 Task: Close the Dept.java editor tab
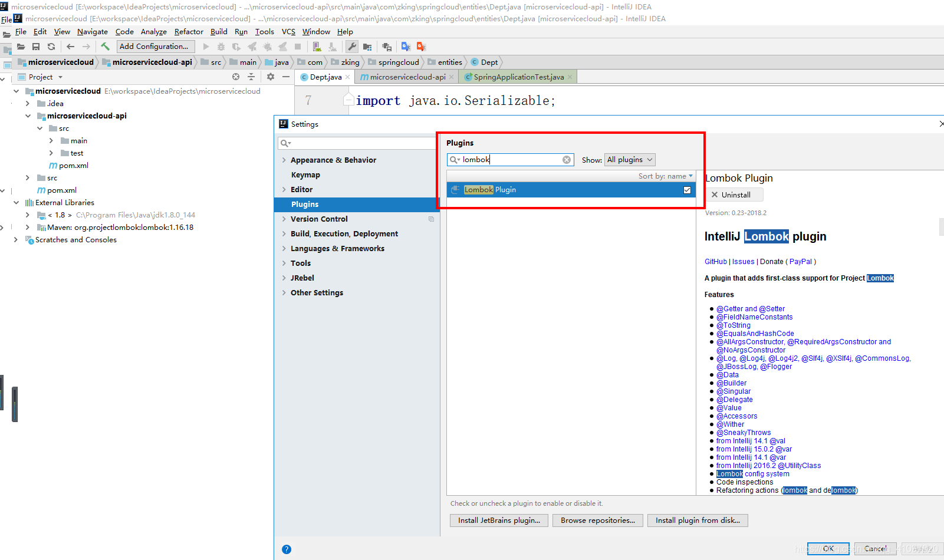click(348, 77)
